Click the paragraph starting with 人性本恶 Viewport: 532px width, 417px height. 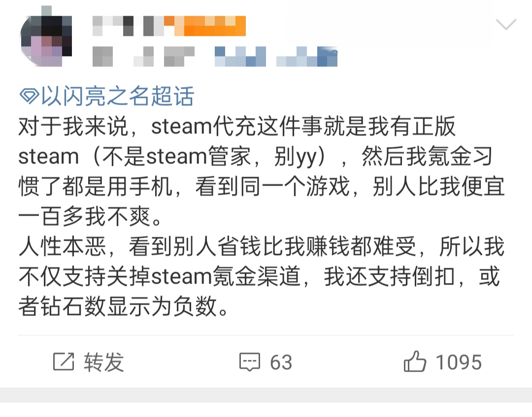[x=261, y=276]
